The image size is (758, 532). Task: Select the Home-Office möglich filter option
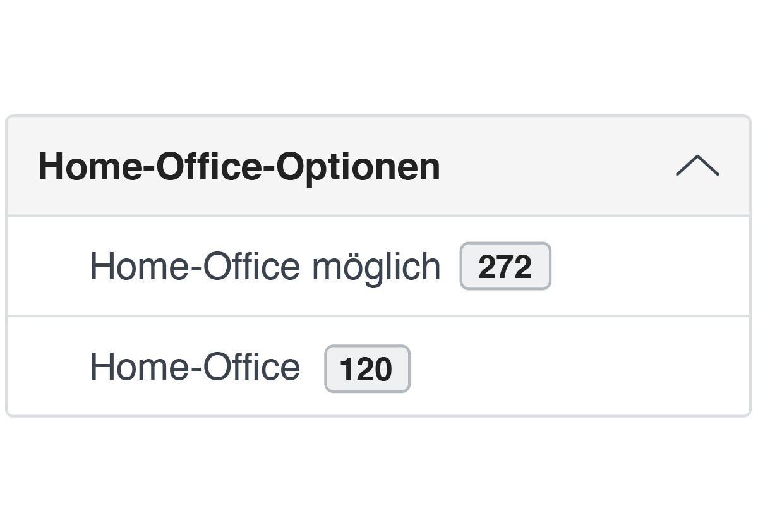coord(265,266)
